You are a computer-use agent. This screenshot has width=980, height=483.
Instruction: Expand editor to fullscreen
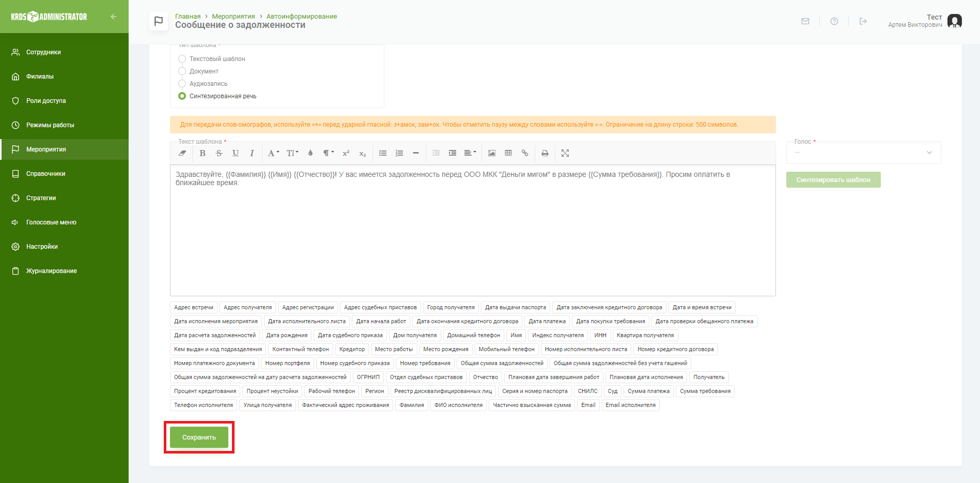pyautogui.click(x=565, y=153)
